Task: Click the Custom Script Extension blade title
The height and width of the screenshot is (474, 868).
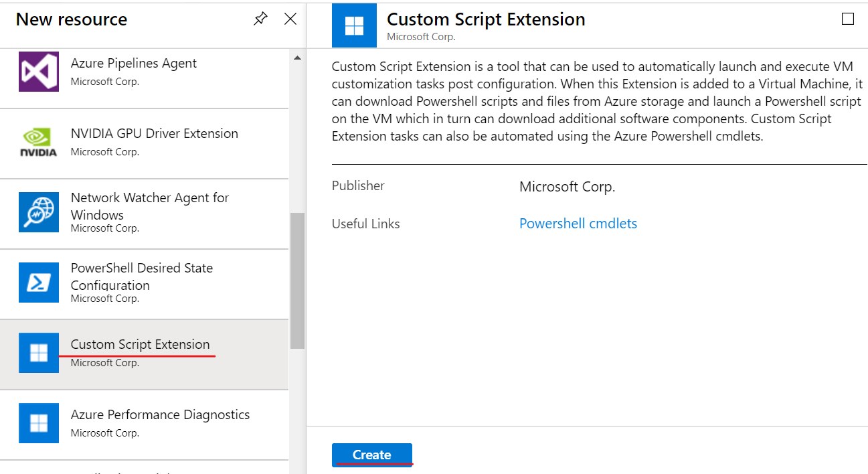Action: (486, 19)
